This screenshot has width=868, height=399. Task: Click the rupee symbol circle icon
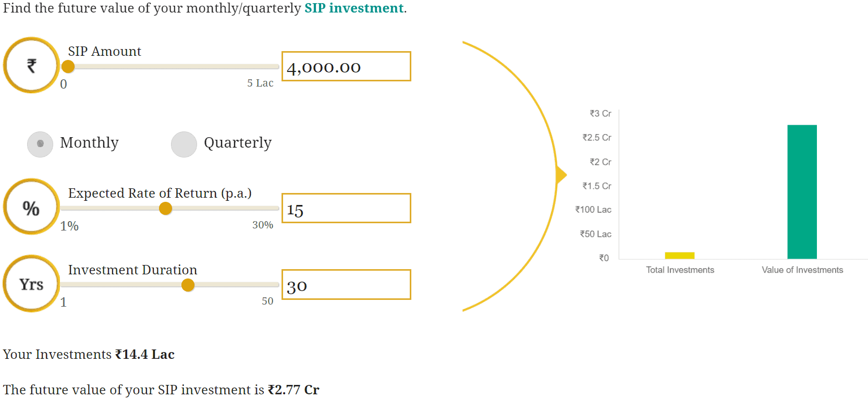[x=31, y=65]
